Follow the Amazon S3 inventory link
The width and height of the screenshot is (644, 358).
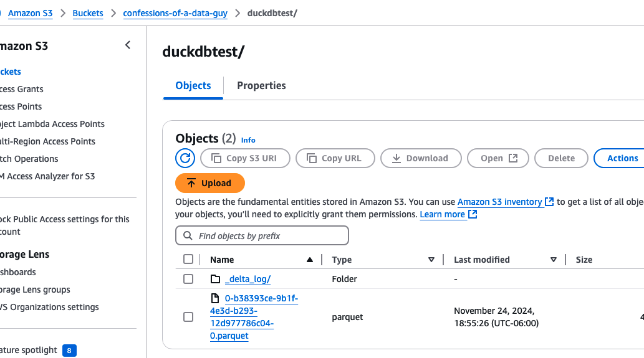[x=500, y=202]
